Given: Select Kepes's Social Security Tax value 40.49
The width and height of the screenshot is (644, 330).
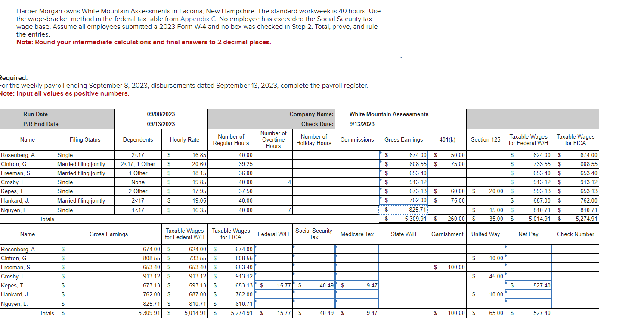Looking at the screenshot, I should [314, 285].
